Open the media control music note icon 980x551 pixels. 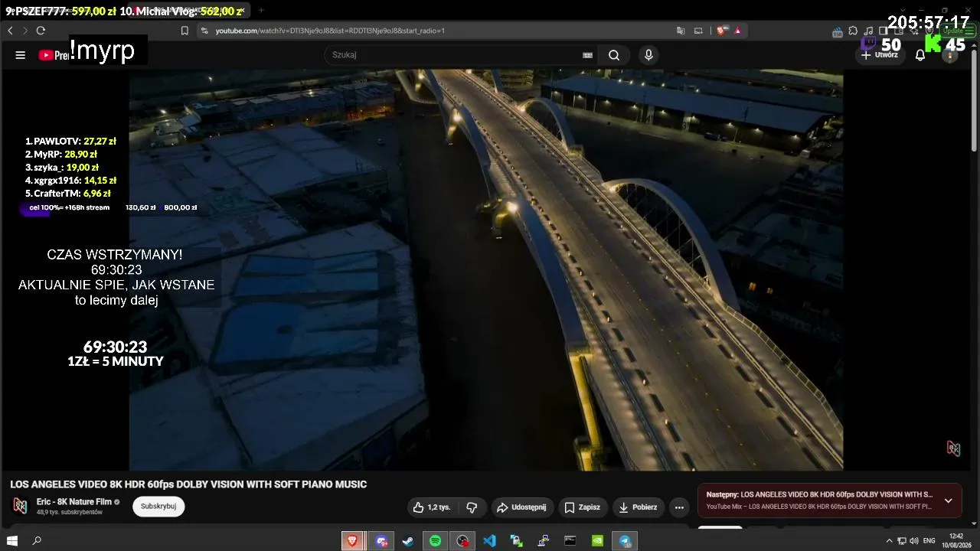(868, 31)
